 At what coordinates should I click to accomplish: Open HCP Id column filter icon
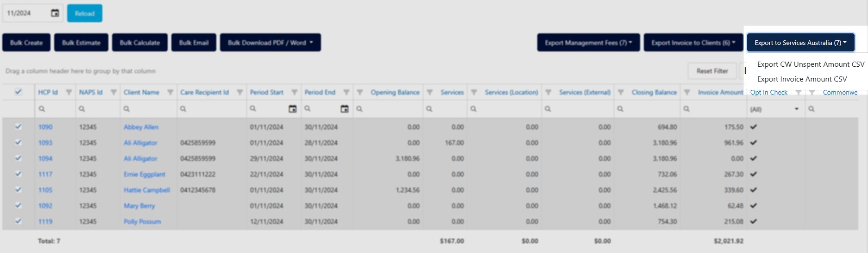coord(69,92)
